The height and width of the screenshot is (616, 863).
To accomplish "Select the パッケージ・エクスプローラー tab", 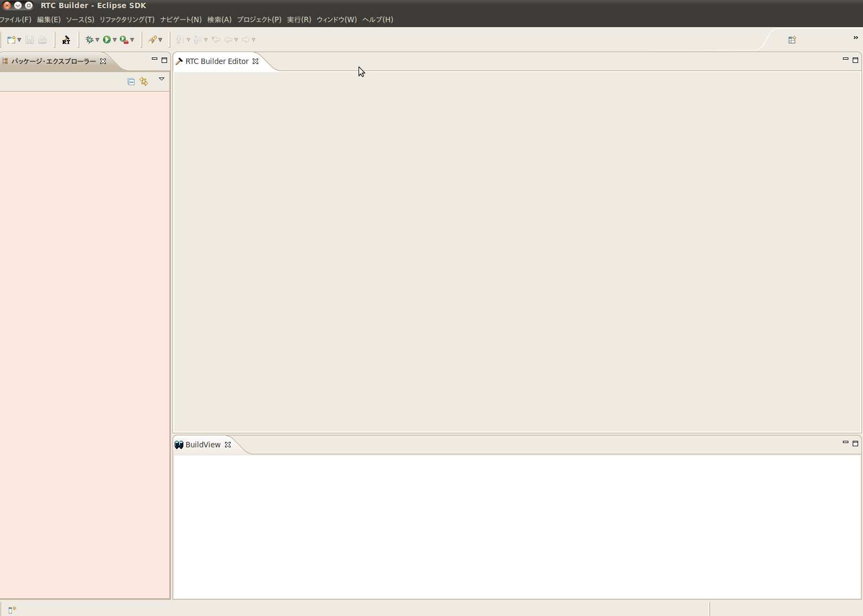I will [x=53, y=61].
